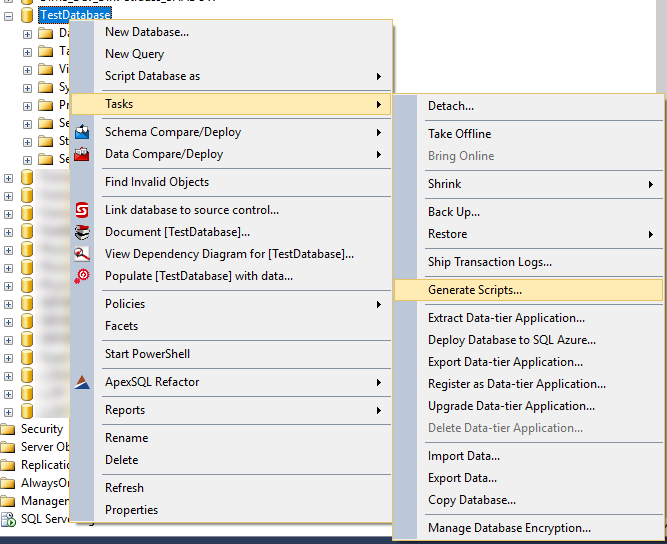The height and width of the screenshot is (544, 667).
Task: Click the AlwaysOn folder icon
Action: [x=8, y=483]
